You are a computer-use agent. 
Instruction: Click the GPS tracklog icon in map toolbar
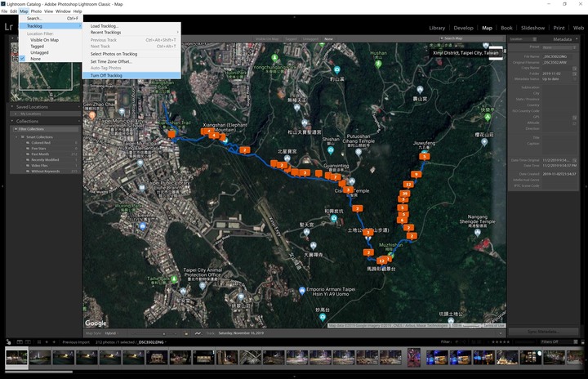click(198, 333)
